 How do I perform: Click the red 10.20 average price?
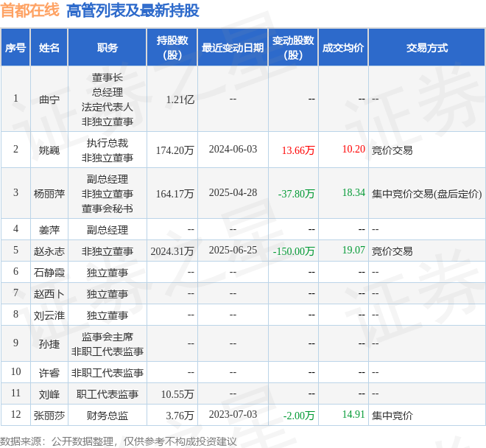tap(353, 150)
